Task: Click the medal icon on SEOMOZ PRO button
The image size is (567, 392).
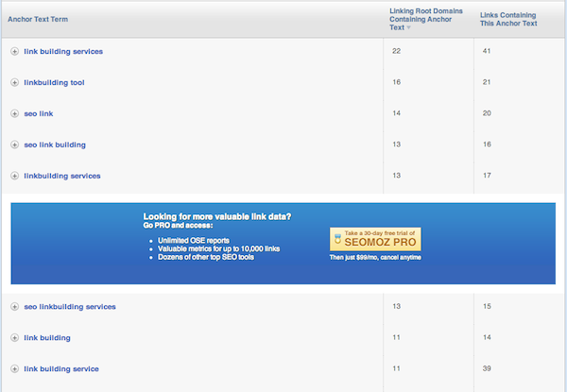Action: [x=337, y=239]
